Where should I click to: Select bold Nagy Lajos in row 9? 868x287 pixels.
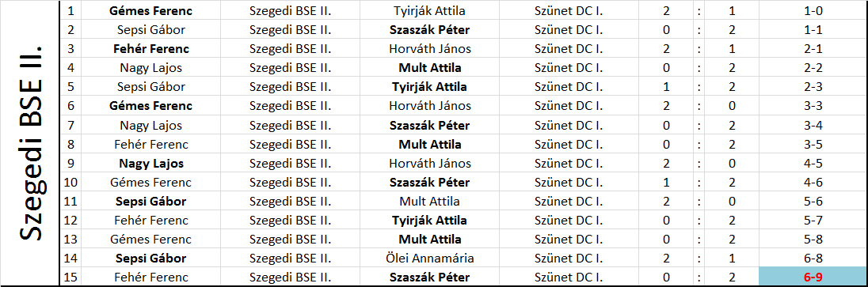tap(151, 164)
